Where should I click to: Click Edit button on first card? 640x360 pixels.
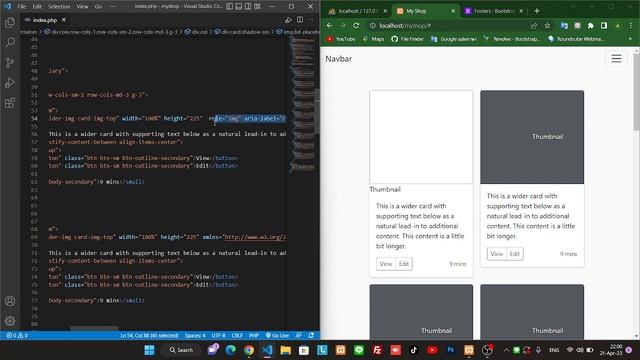(404, 264)
